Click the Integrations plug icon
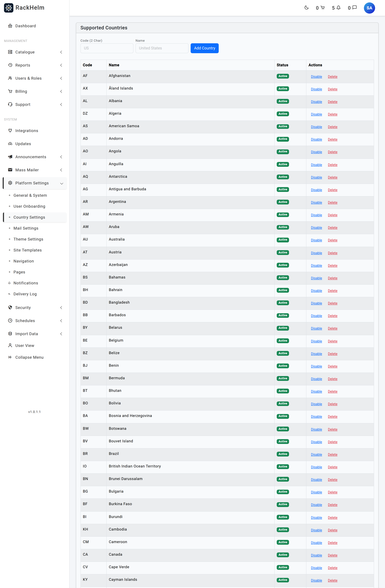385x588 pixels. coord(10,130)
